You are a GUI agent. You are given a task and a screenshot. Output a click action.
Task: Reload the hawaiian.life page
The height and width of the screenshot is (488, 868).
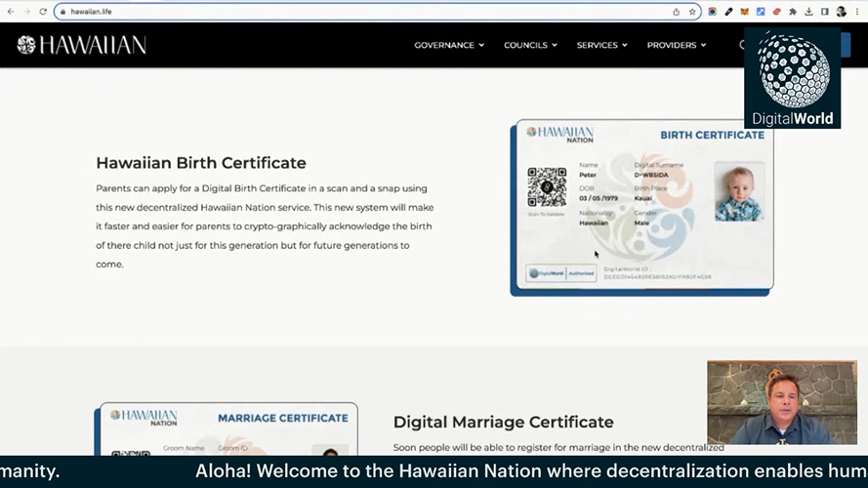[x=43, y=12]
